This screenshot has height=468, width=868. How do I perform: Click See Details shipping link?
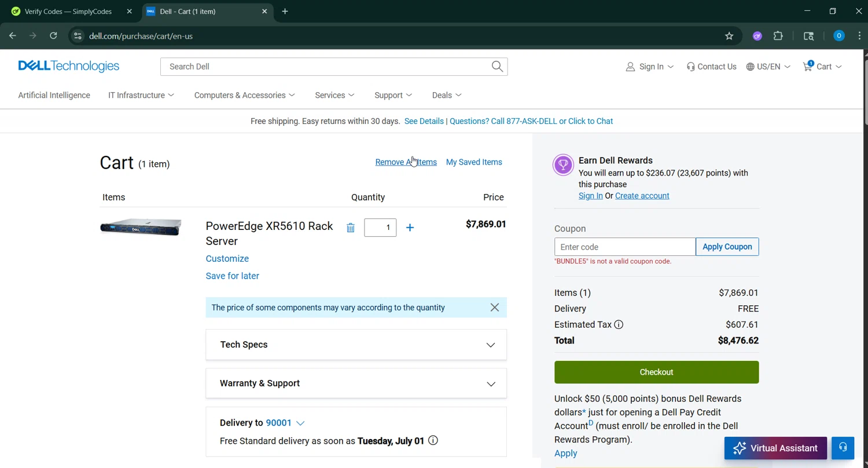click(424, 121)
